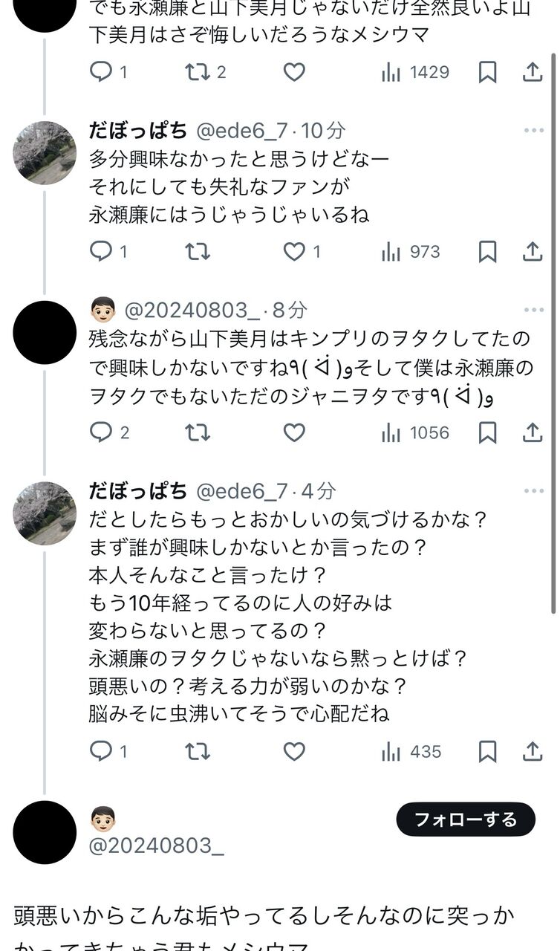Reply to the tweet with 1056 views

tap(101, 432)
